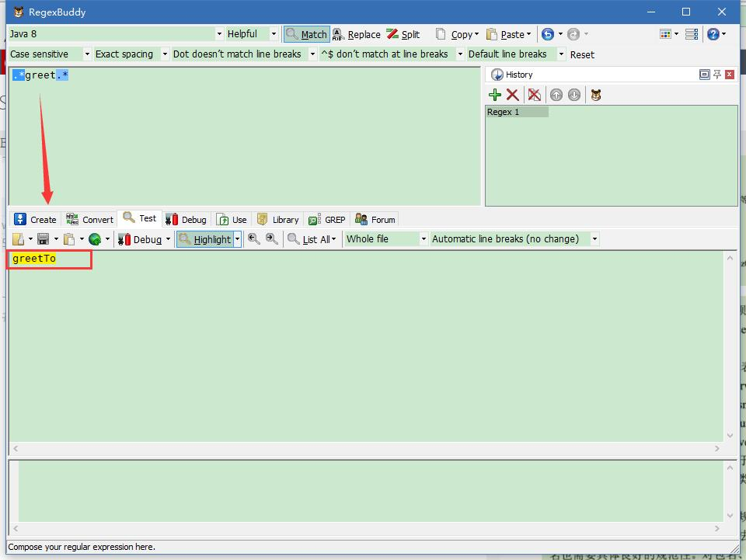Click the Match mode button
Screen dimensions: 746x560
pos(307,34)
